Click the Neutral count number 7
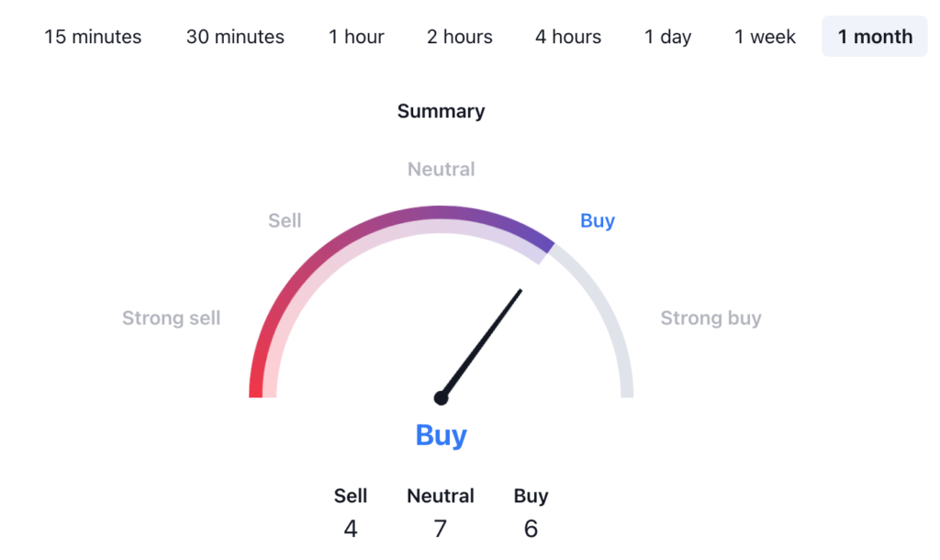Image resolution: width=940 pixels, height=560 pixels. coord(441,529)
